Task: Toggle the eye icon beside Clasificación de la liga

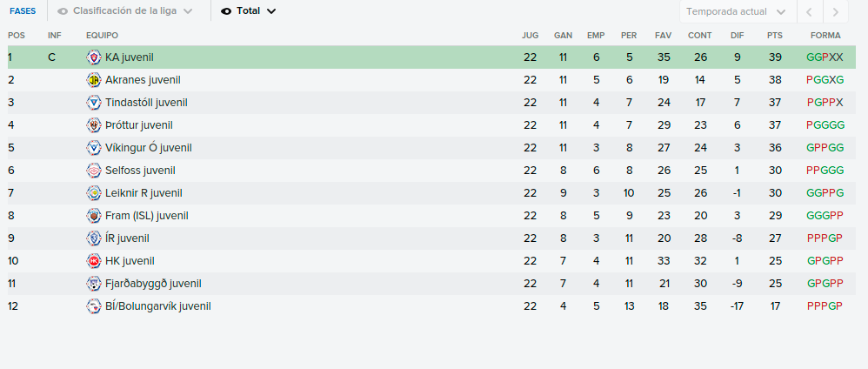Action: pos(63,11)
